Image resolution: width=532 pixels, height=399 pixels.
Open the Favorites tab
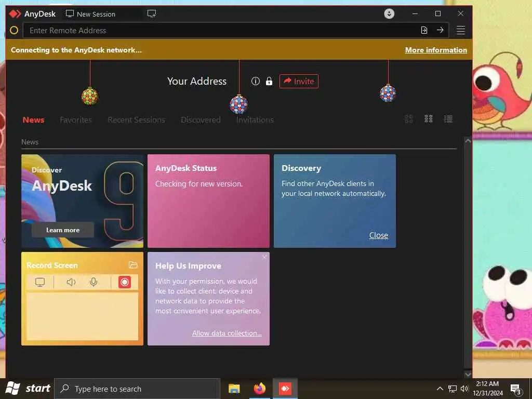coord(76,120)
